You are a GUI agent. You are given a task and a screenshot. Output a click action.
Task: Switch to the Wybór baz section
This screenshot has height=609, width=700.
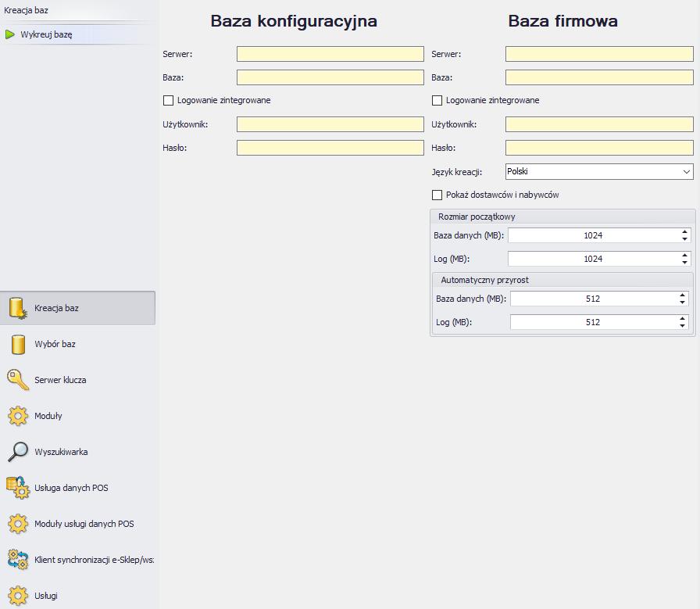coord(77,345)
